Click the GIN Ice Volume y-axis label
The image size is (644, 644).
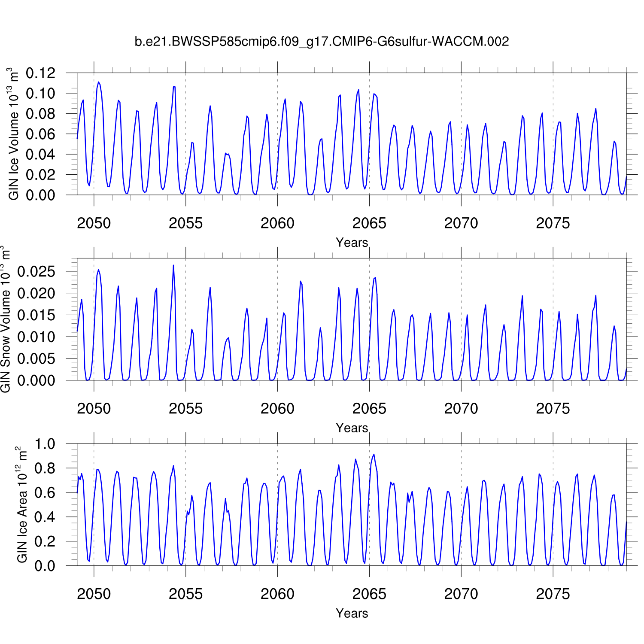(14, 134)
